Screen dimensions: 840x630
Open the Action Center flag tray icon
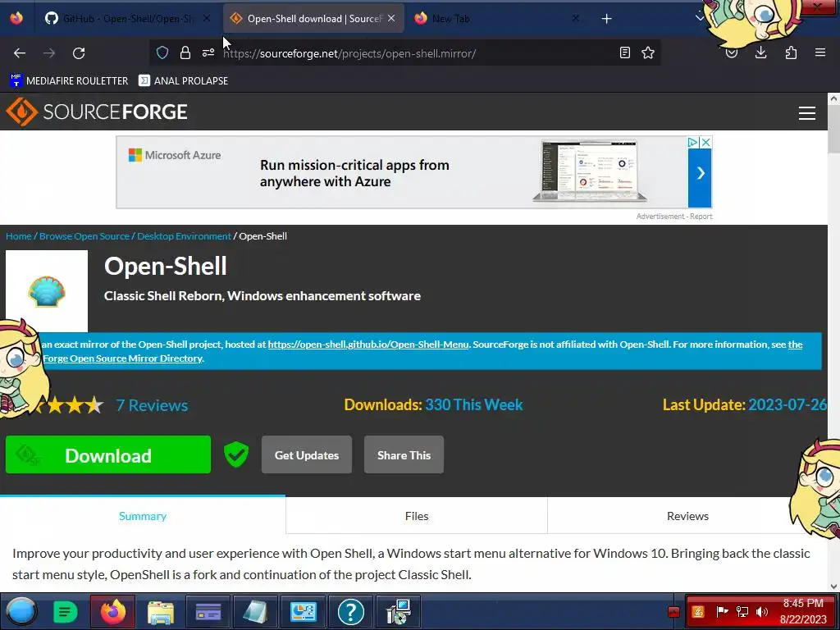click(722, 612)
